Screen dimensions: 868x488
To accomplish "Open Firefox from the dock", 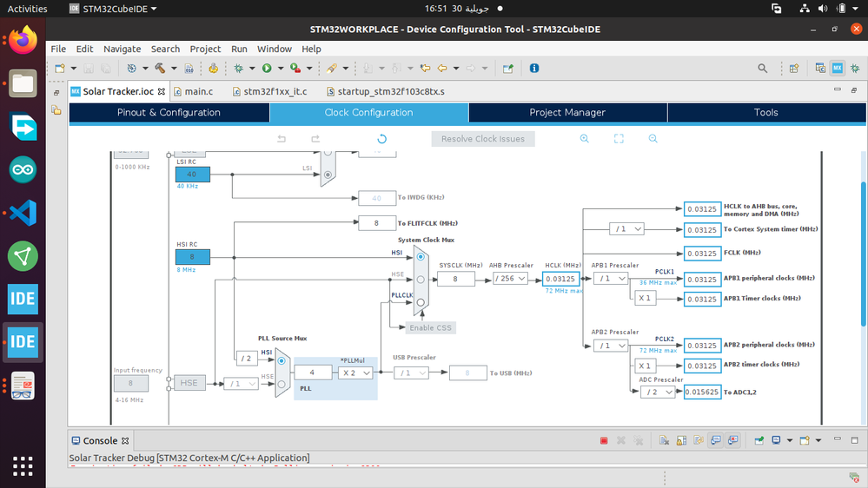I will [23, 40].
